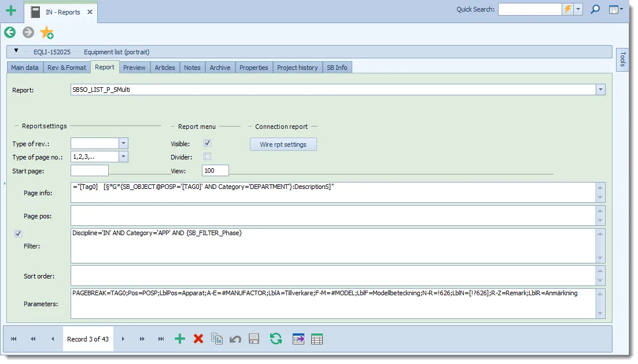Switch to the Rev & Format tab
This screenshot has width=638, height=364.
[x=67, y=68]
